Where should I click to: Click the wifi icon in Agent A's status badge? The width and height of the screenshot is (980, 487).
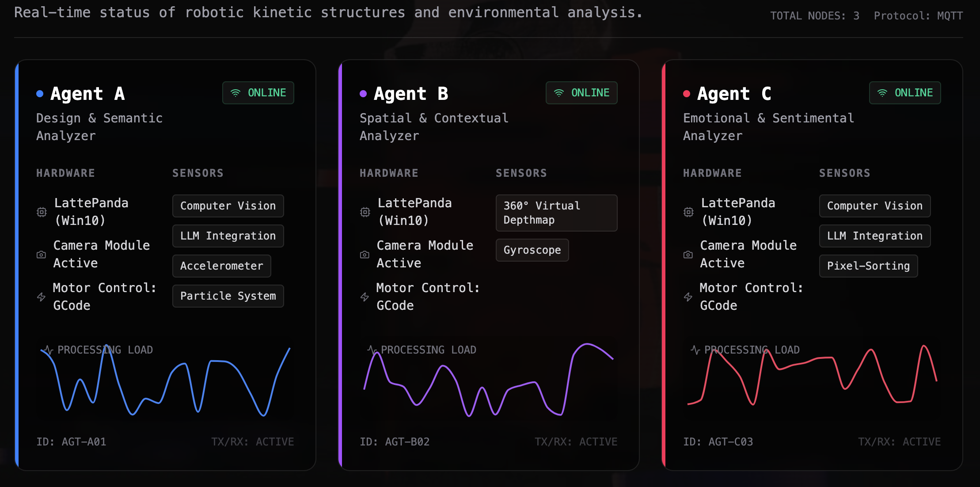click(x=236, y=93)
